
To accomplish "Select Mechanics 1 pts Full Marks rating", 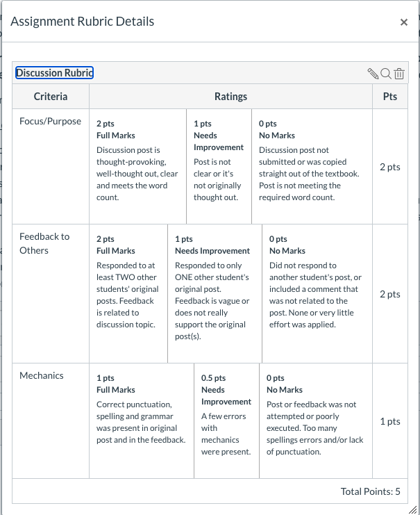I will click(x=142, y=420).
